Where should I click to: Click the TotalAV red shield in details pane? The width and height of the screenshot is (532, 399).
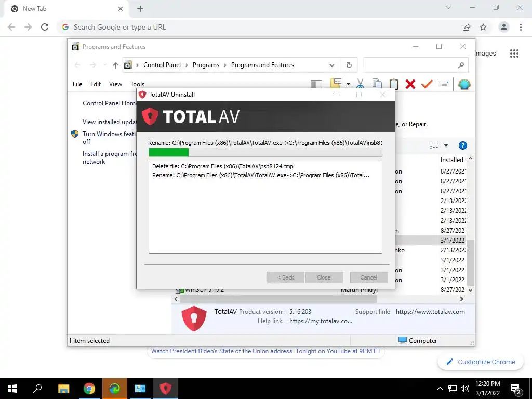coord(194,318)
